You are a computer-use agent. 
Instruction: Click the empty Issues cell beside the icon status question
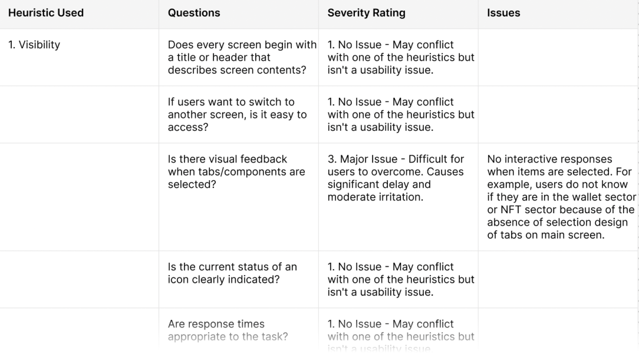[558, 279]
